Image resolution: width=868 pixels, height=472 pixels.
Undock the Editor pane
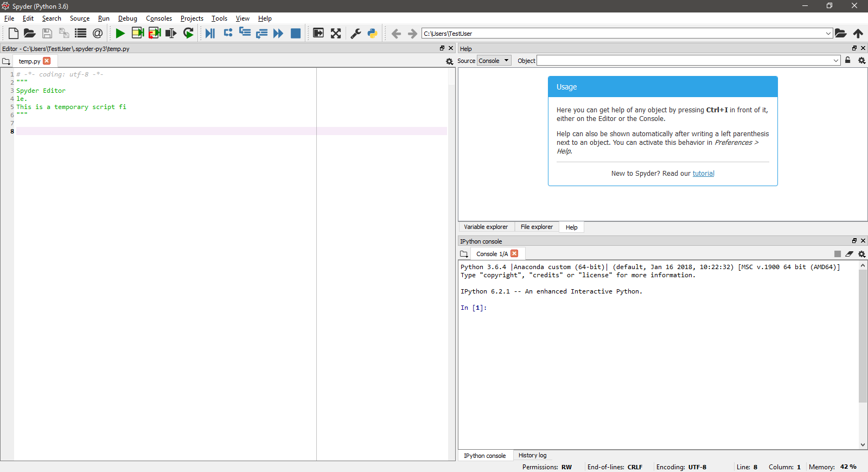442,48
